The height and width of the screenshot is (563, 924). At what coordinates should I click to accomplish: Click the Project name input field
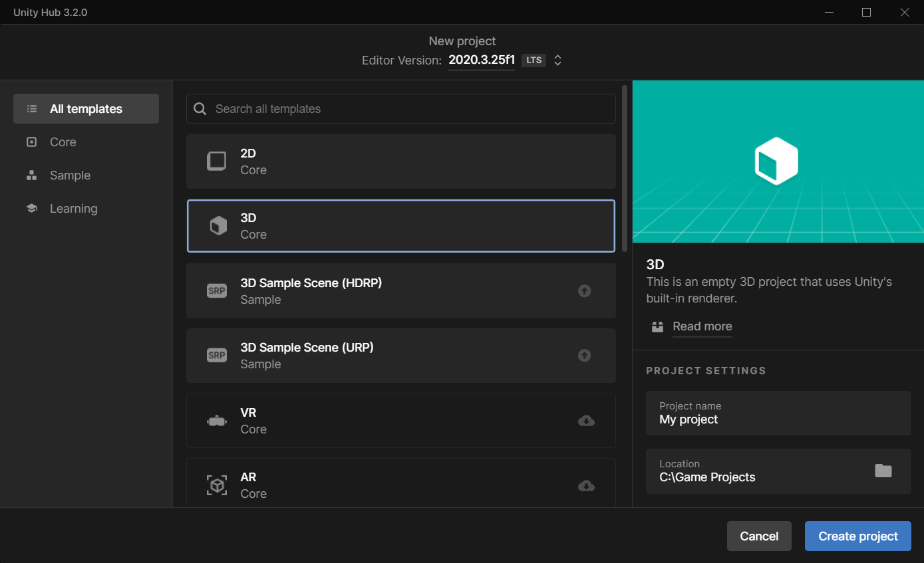(x=778, y=413)
